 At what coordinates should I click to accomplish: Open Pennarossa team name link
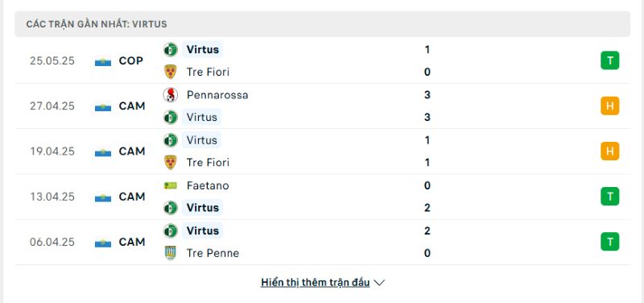[x=217, y=95]
